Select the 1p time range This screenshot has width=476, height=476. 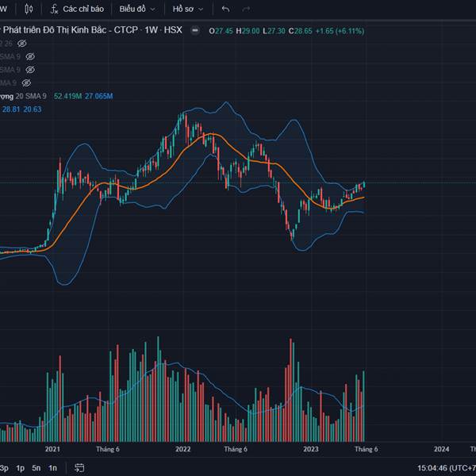pyautogui.click(x=20, y=468)
